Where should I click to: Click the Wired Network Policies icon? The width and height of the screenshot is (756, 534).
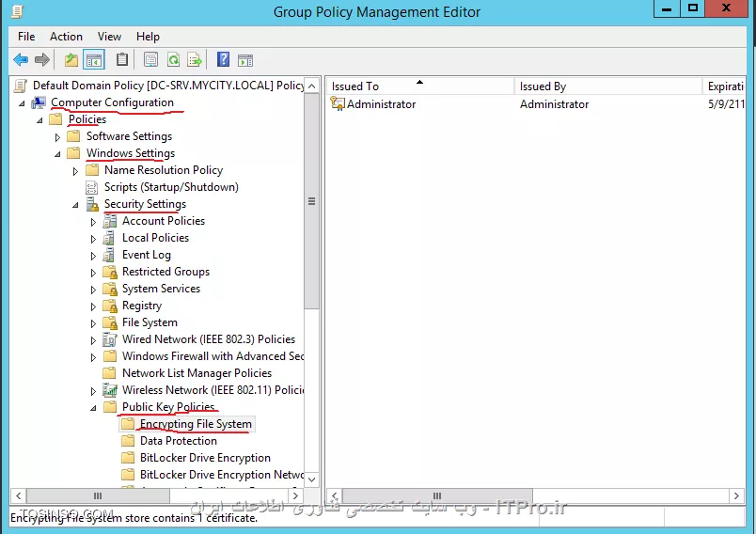(110, 339)
